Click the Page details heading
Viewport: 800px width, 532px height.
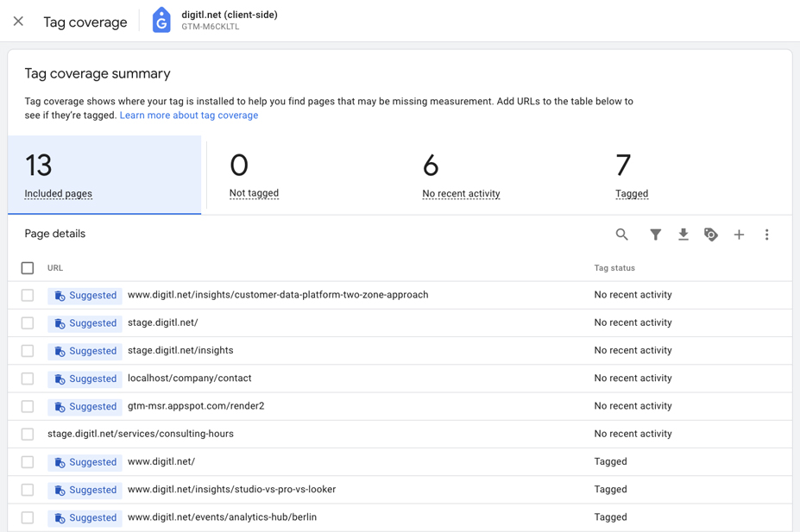click(55, 234)
